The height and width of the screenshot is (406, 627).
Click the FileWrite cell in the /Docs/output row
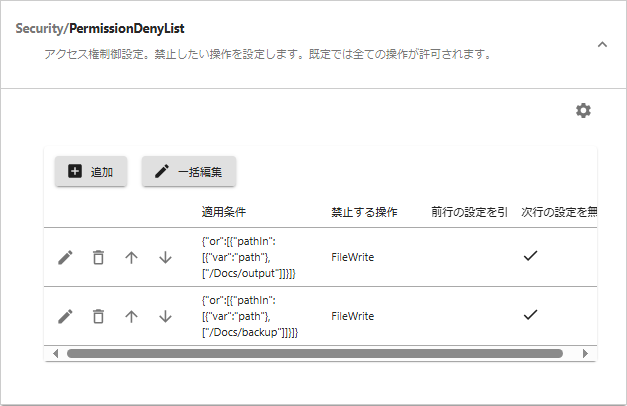(352, 257)
